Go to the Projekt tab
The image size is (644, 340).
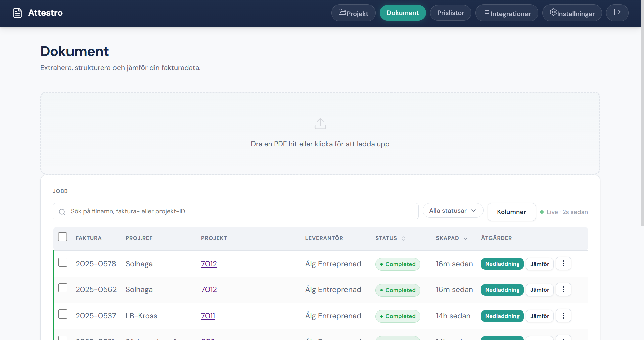coord(353,13)
